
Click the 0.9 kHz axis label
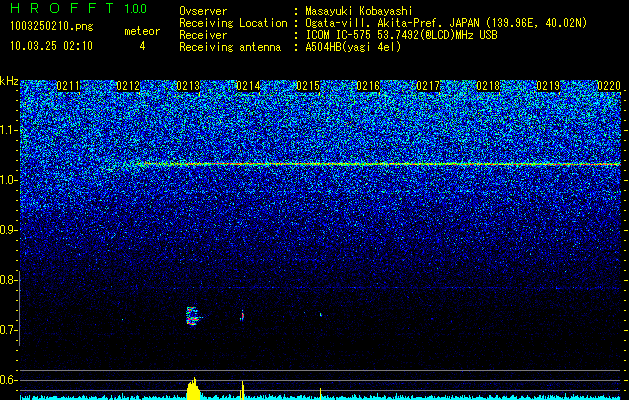point(8,230)
